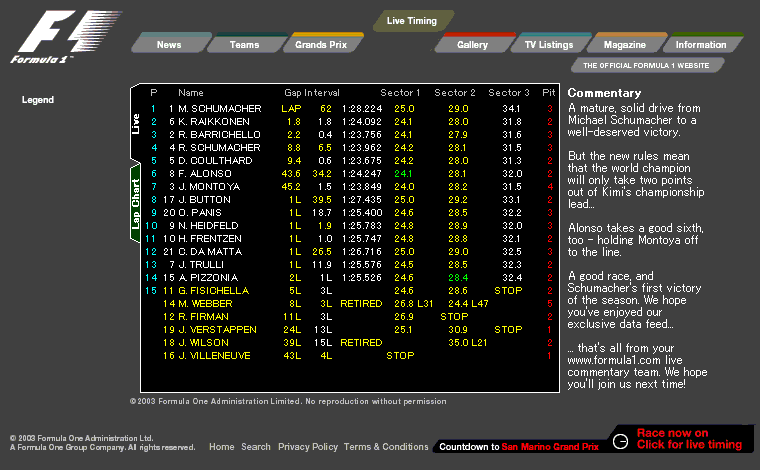Click the green 28.4 sector time
The width and height of the screenshot is (760, 470).
(x=458, y=278)
